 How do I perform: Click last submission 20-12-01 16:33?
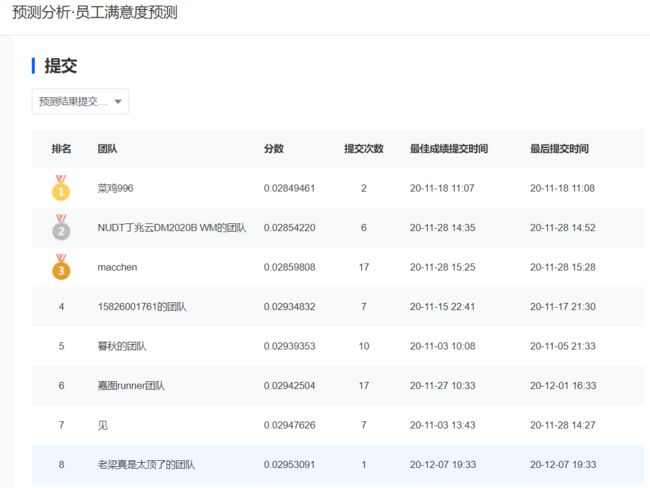tap(563, 386)
